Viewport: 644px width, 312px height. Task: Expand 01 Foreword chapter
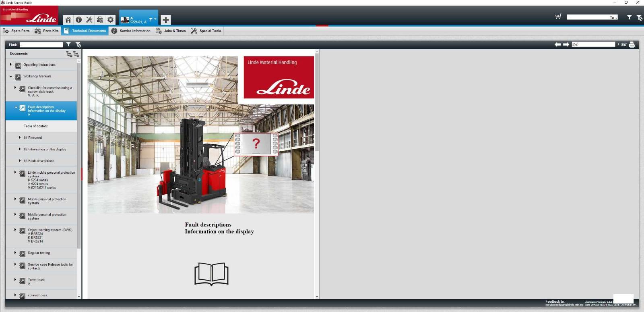(x=20, y=137)
